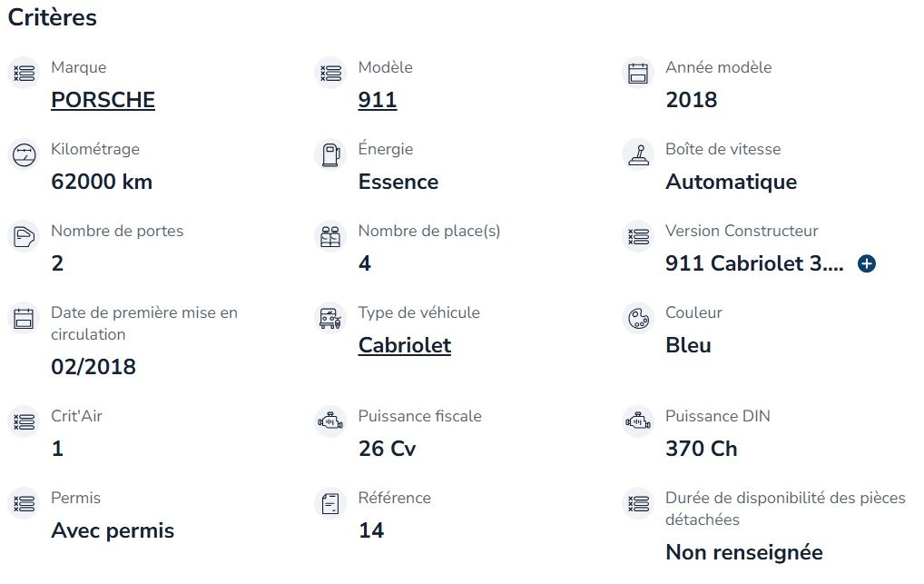The height and width of the screenshot is (584, 924).
Task: Click the Kilométrage odometer icon
Action: (25, 154)
